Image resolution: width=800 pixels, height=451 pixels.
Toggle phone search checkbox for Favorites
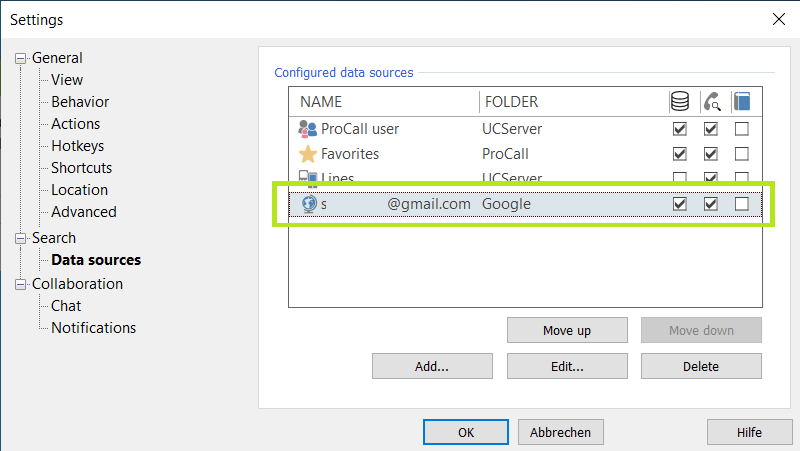pos(711,154)
